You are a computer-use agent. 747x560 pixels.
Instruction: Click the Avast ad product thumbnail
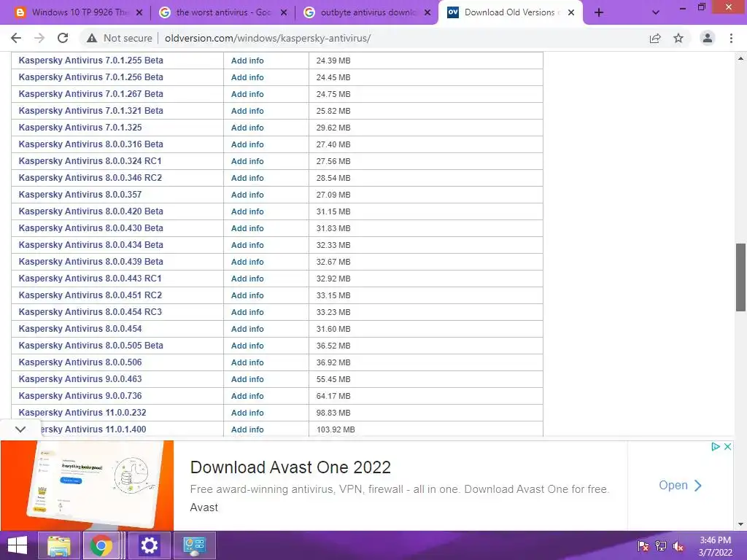click(x=88, y=485)
